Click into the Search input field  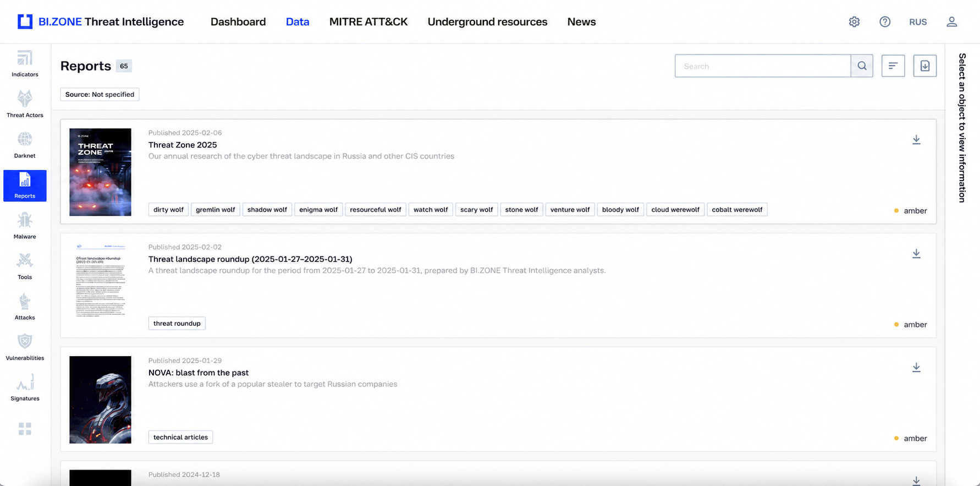coord(763,66)
